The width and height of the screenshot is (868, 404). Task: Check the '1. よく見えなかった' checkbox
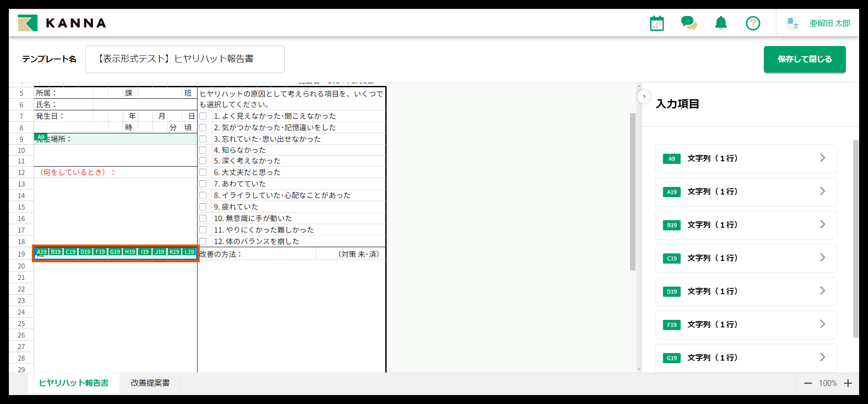[203, 116]
